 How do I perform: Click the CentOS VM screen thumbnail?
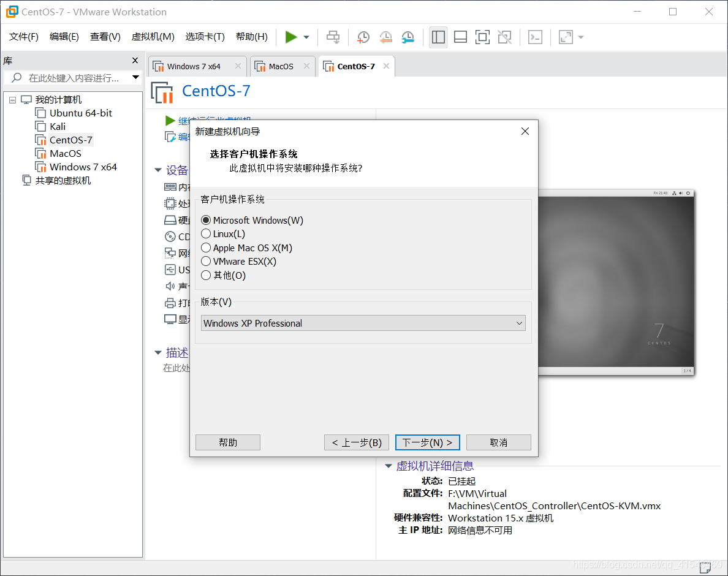tap(616, 282)
